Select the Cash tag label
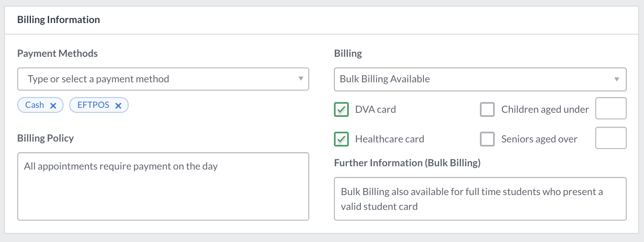 tap(35, 105)
